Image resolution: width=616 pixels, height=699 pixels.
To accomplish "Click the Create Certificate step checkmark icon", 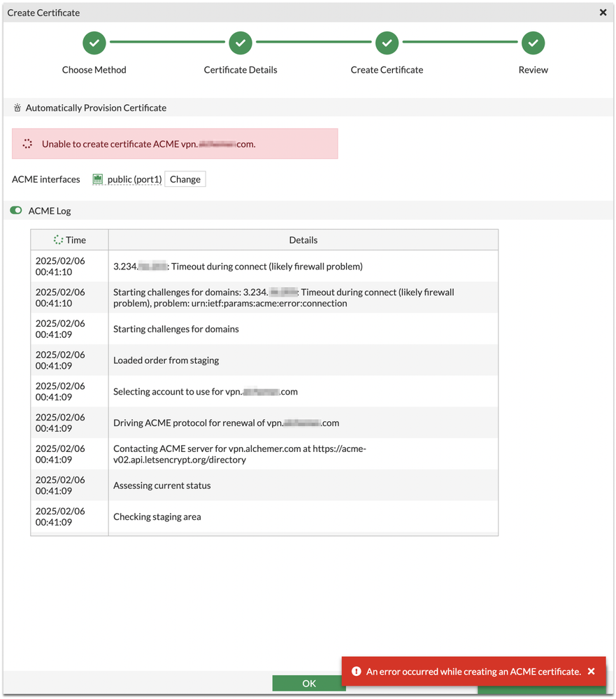I will tap(387, 43).
